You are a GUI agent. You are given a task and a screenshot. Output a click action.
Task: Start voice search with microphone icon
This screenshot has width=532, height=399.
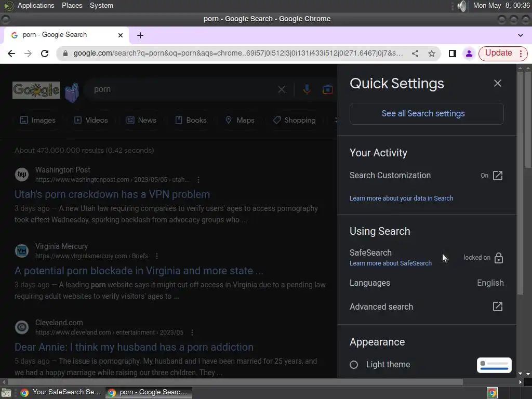point(307,89)
